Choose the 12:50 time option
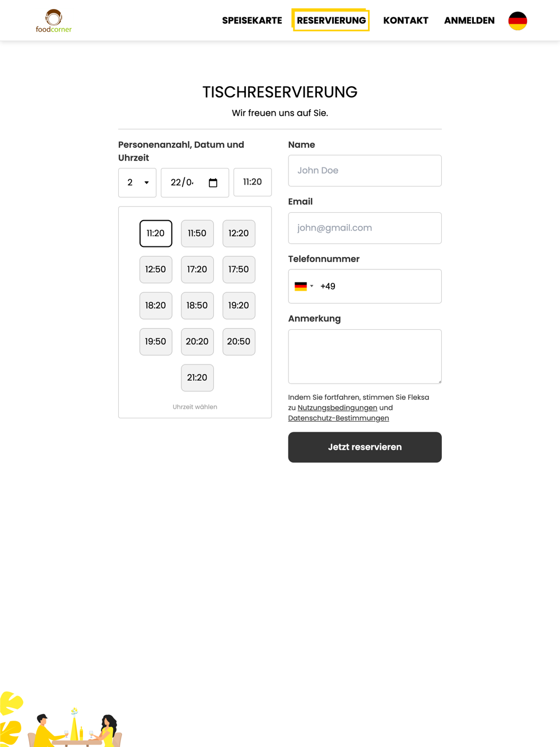The width and height of the screenshot is (560, 747). click(x=156, y=269)
